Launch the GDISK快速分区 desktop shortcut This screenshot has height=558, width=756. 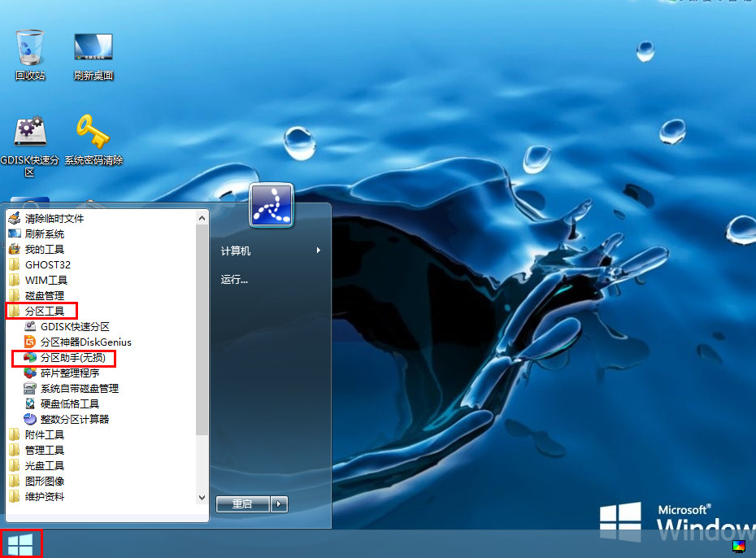click(30, 146)
